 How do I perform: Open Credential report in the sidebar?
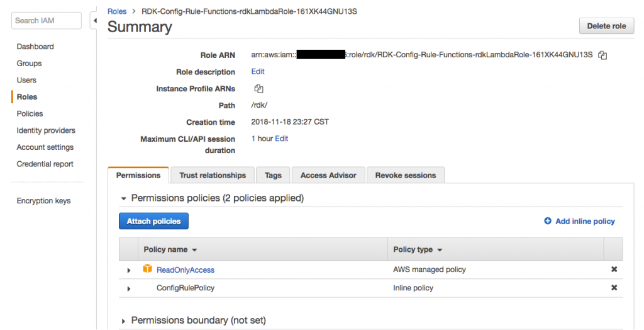click(45, 164)
